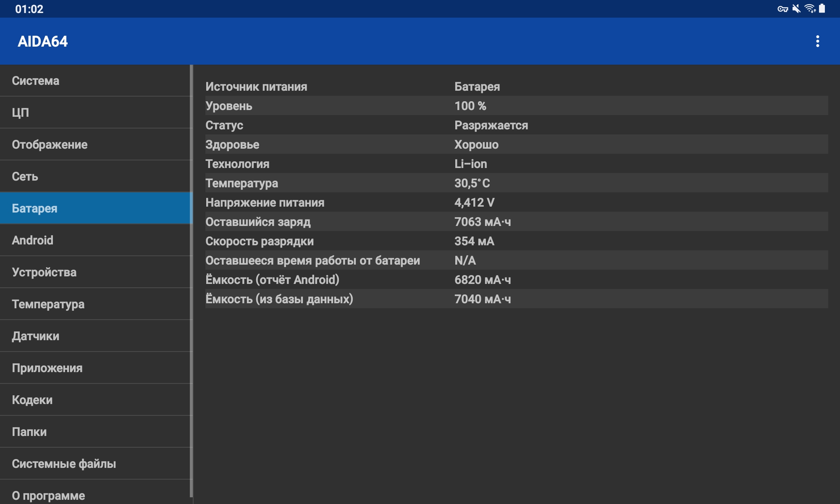Tap the N/A remaining time value

coord(465,260)
